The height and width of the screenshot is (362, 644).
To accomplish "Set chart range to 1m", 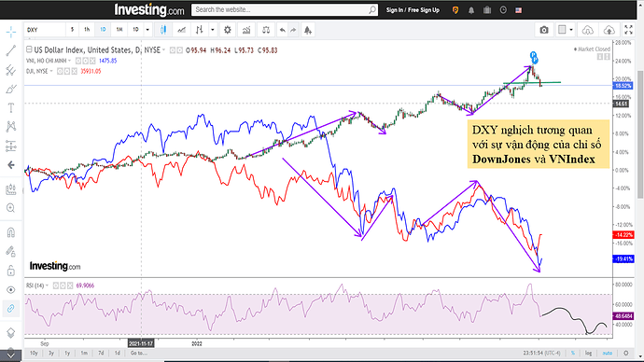I will tap(84, 353).
